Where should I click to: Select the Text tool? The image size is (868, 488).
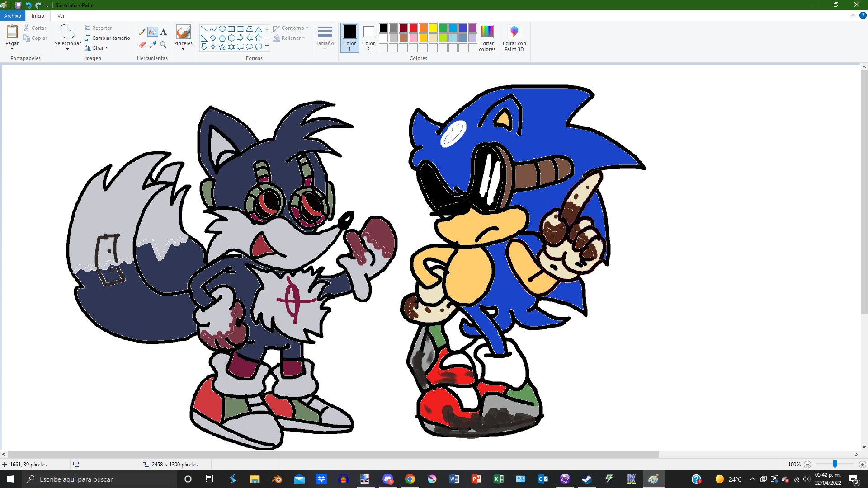164,32
